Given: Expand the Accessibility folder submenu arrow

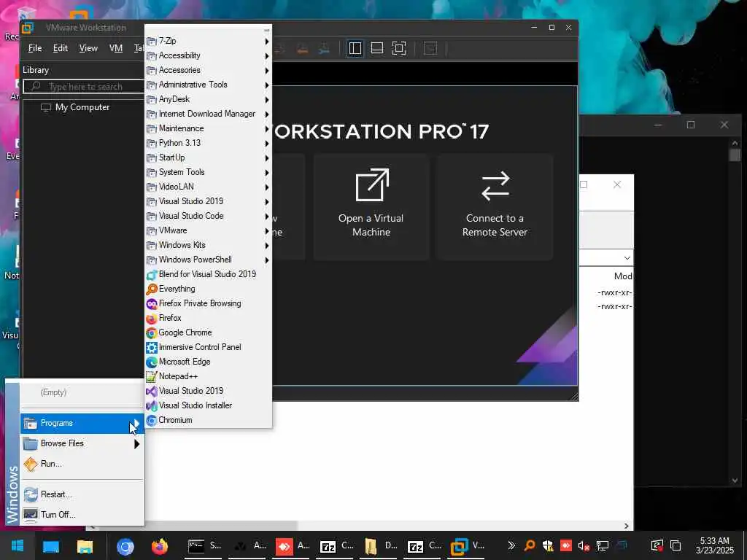Looking at the screenshot, I should click(267, 56).
